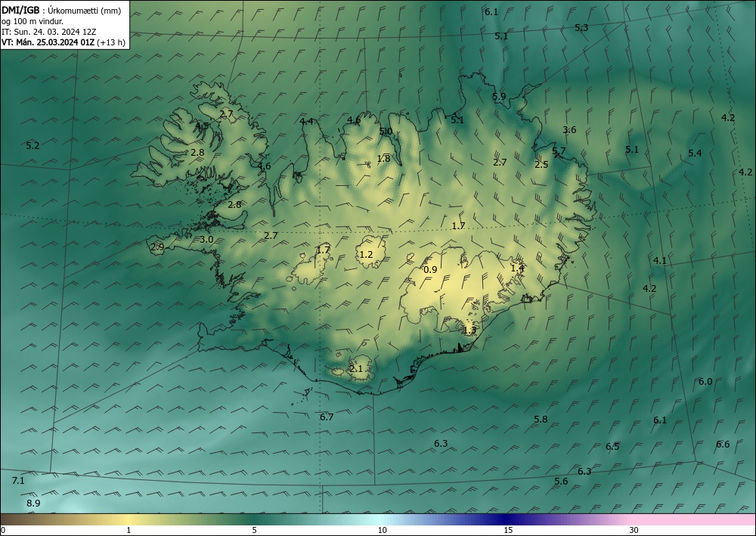Viewport: 756px width, 536px height.
Task: Click the '(+13 h)' forecast offset text
Action: coord(111,42)
